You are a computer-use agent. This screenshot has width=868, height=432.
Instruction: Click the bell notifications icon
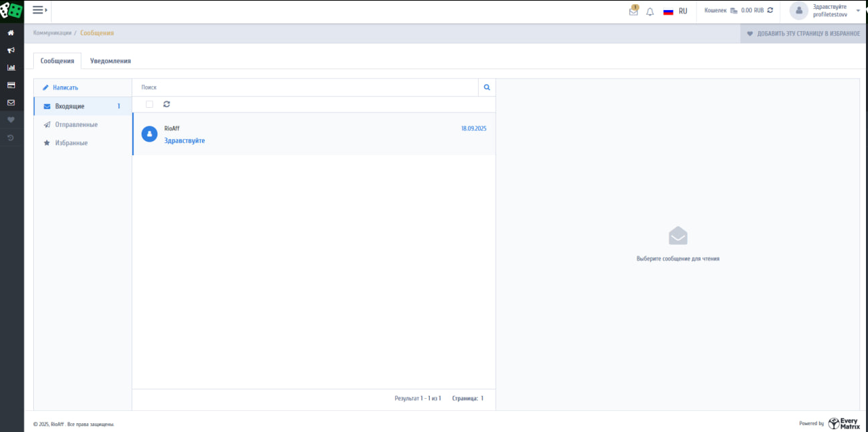650,12
